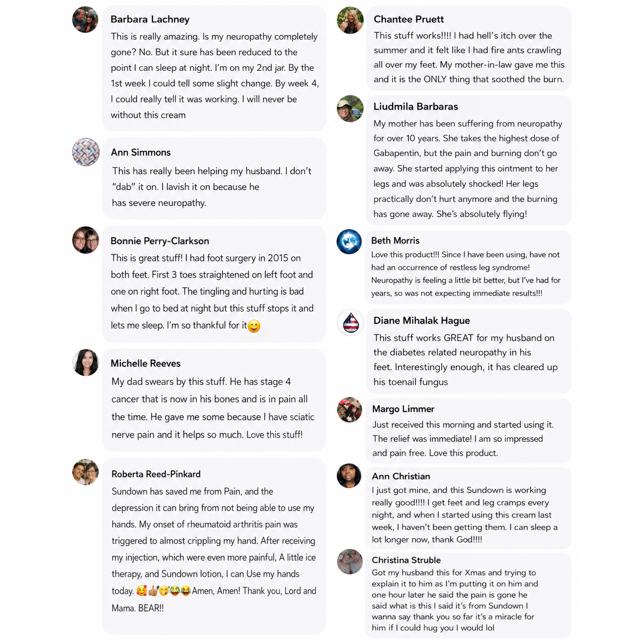This screenshot has width=644, height=644.
Task: Select Beth Morris' comment bubble text
Action: (x=466, y=274)
